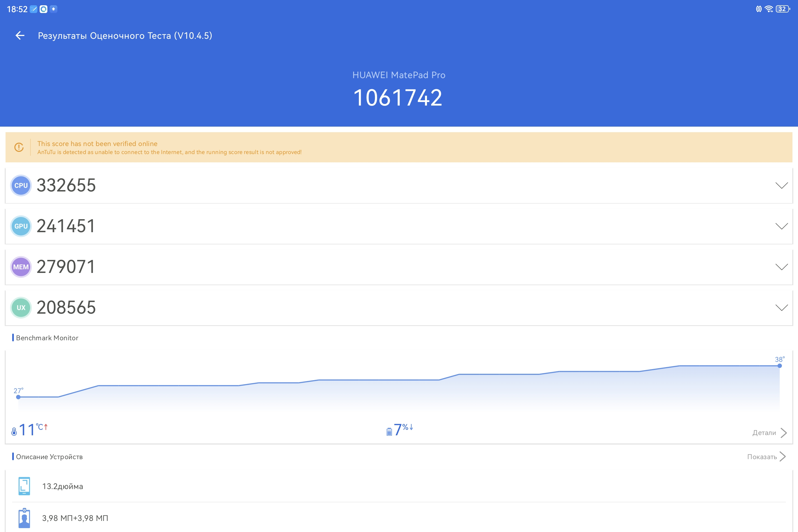Tap the GPU score value 241451
The image size is (798, 532).
coord(65,226)
